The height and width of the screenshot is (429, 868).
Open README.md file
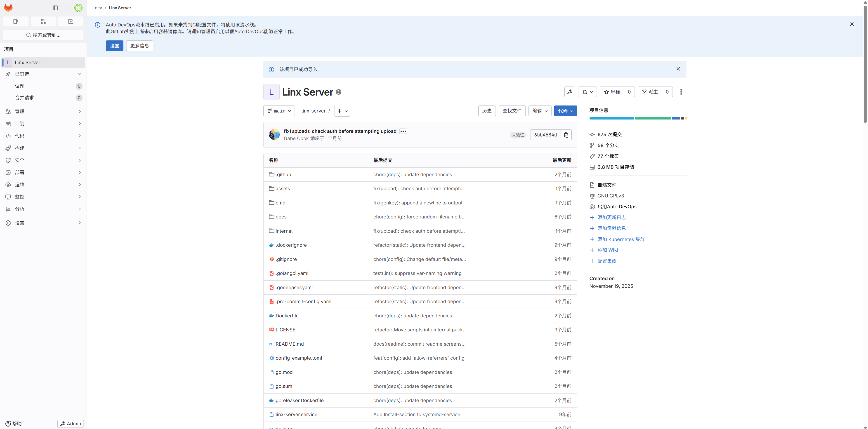coord(289,344)
